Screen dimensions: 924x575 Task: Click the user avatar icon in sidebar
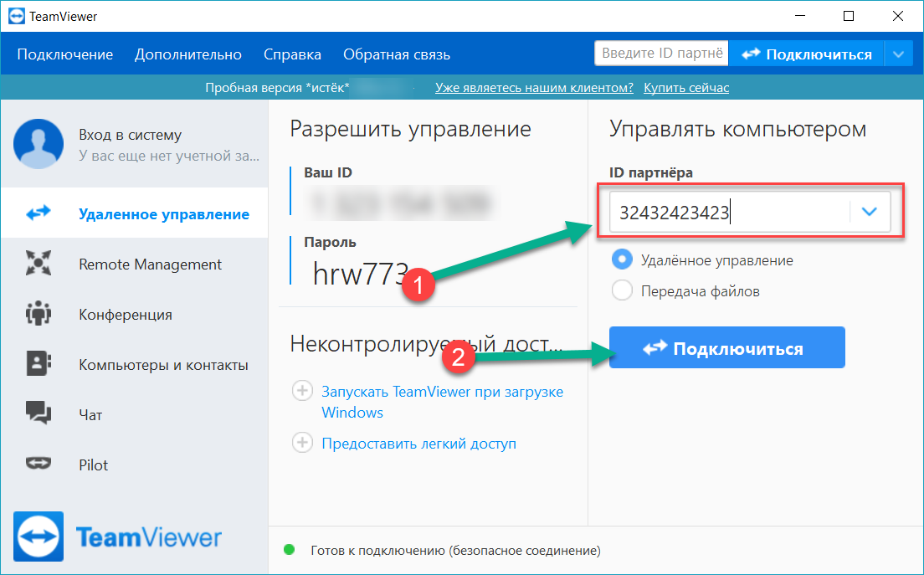click(x=38, y=144)
